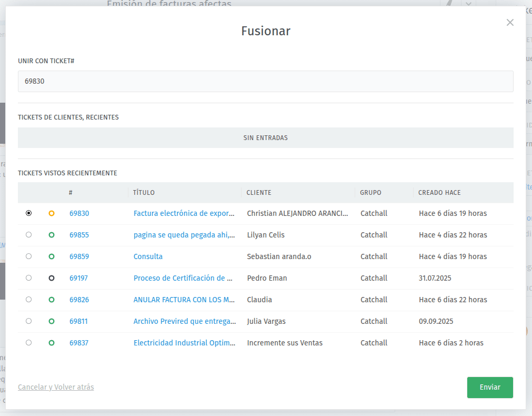Click the green status icon for ticket 69826
Image resolution: width=532 pixels, height=416 pixels.
(x=52, y=300)
